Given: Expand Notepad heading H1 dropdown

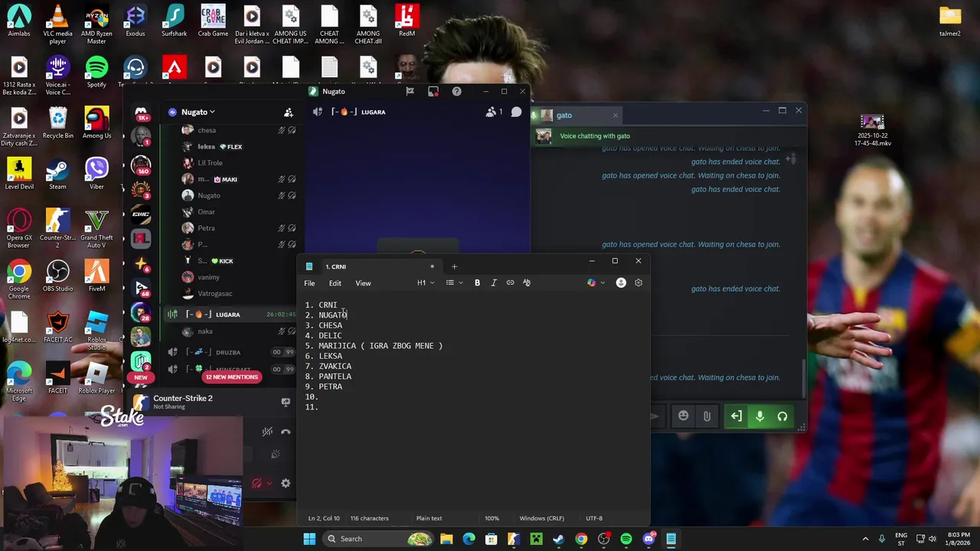Looking at the screenshot, I should tap(426, 283).
